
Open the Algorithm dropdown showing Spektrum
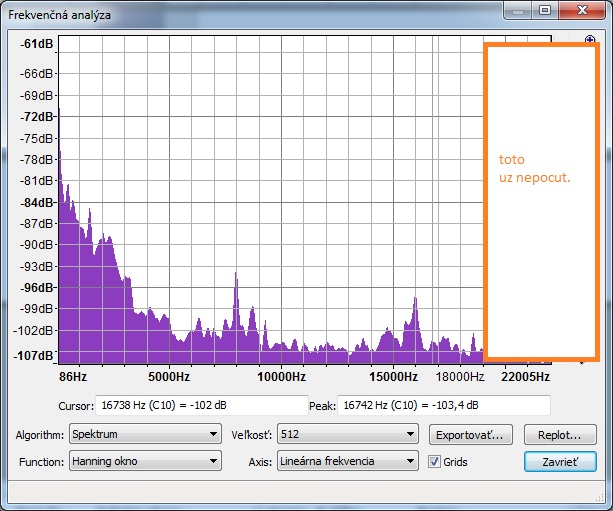tap(144, 434)
